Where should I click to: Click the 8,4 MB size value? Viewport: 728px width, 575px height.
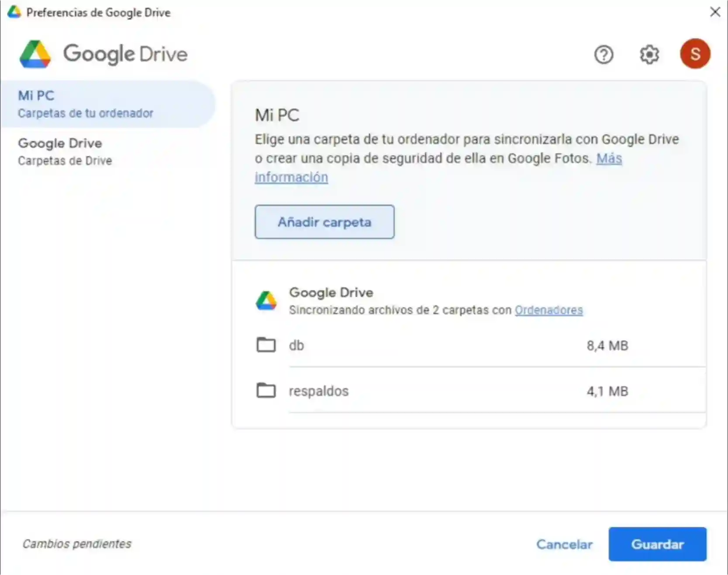click(x=607, y=346)
